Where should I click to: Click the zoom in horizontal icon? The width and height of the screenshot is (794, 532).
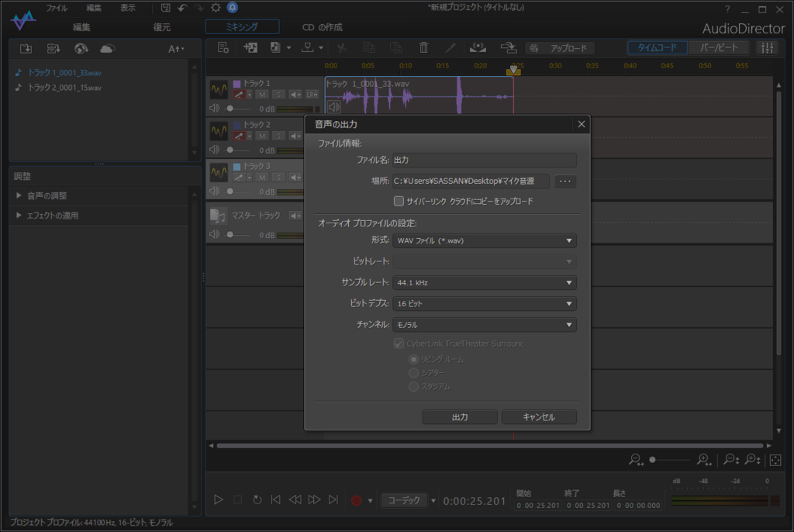(704, 460)
